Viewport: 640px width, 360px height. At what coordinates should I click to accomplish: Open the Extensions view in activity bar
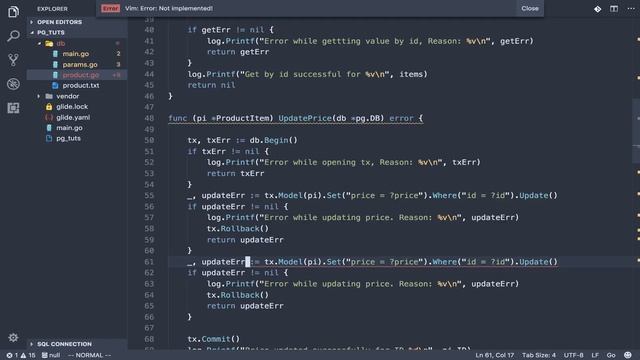tap(13, 108)
